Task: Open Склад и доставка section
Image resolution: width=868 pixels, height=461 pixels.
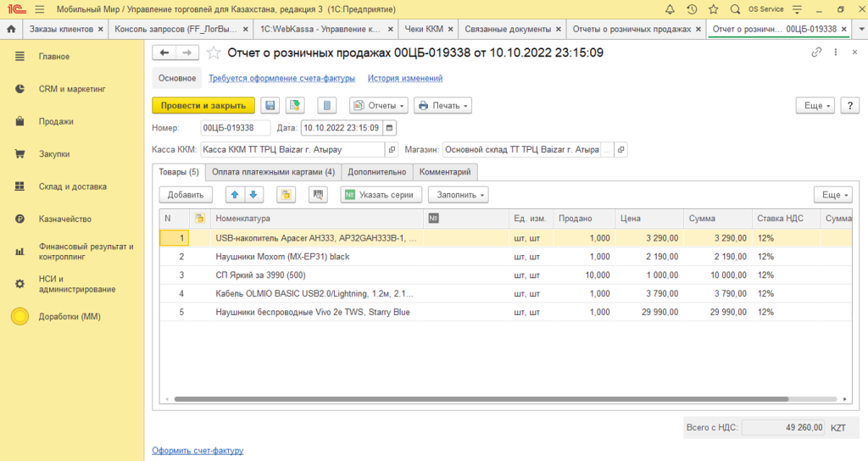Action: point(73,187)
